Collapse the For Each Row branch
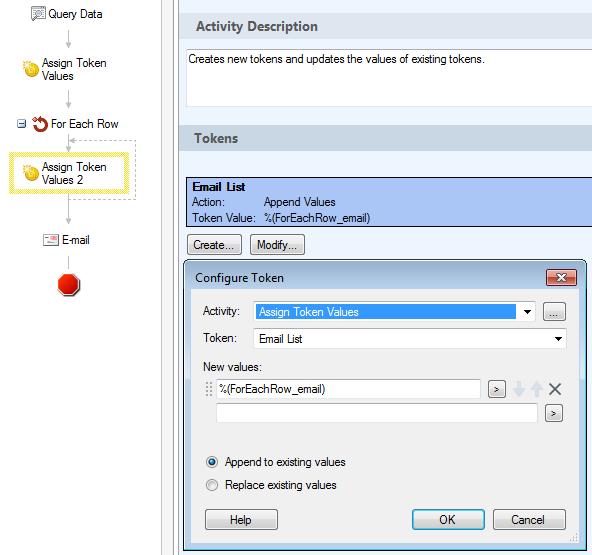The height and width of the screenshot is (555, 592). 22,124
